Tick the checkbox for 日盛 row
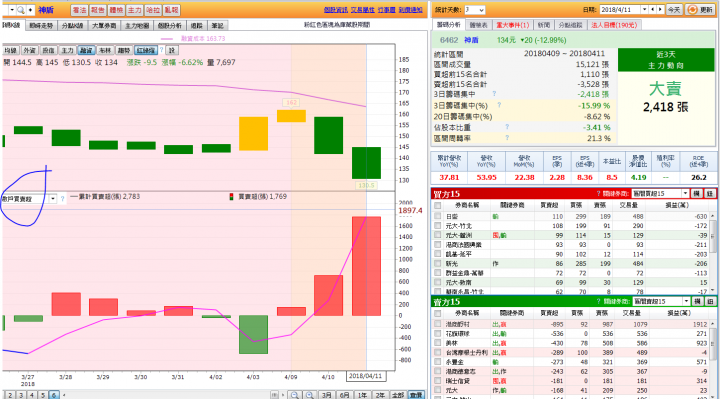This screenshot has width=720, height=399. [438, 216]
